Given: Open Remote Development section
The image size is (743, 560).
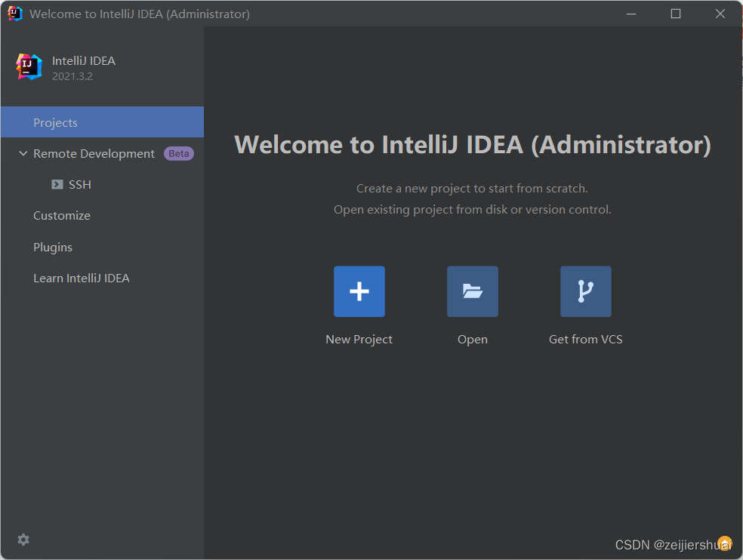Looking at the screenshot, I should coord(94,153).
